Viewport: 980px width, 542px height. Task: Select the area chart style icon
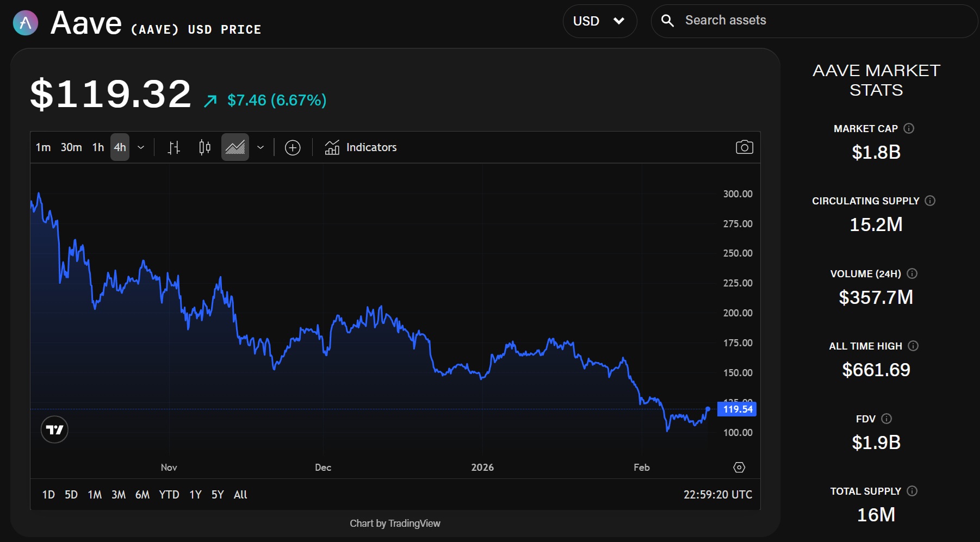click(x=235, y=147)
